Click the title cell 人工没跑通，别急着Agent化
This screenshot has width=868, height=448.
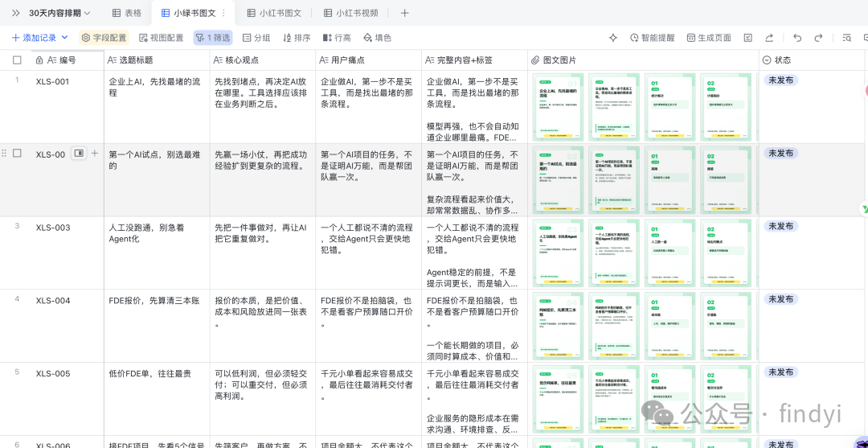pos(158,253)
